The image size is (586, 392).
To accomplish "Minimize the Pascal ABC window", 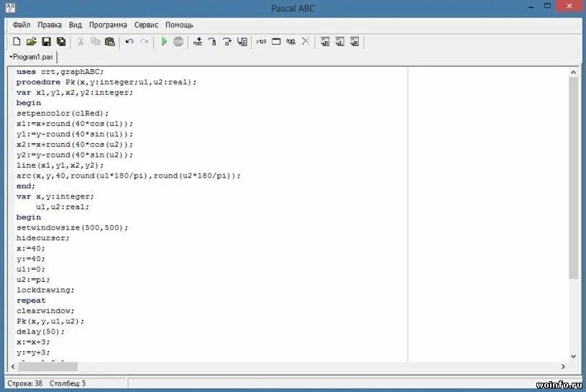I will click(x=531, y=7).
